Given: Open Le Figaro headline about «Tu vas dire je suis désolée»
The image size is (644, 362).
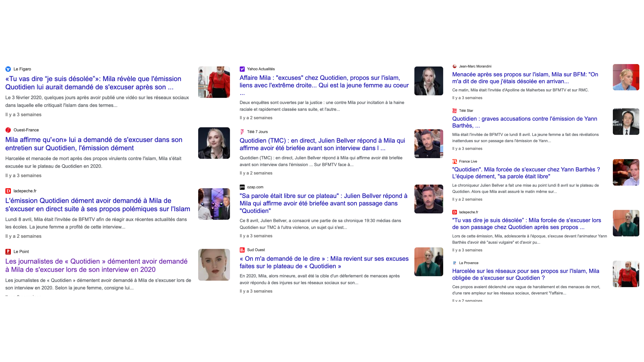Looking at the screenshot, I should point(93,83).
